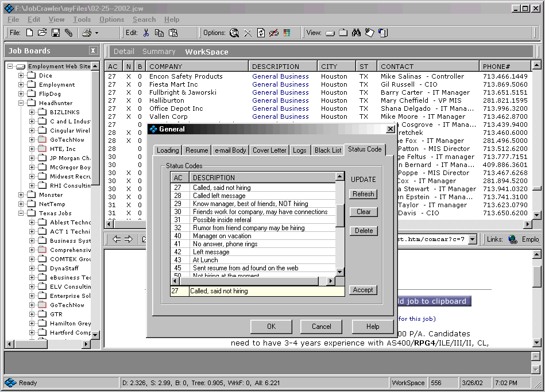Screen dimensions: 545x392
Task: Open the print icon's dropdown arrow
Action: coord(96,33)
